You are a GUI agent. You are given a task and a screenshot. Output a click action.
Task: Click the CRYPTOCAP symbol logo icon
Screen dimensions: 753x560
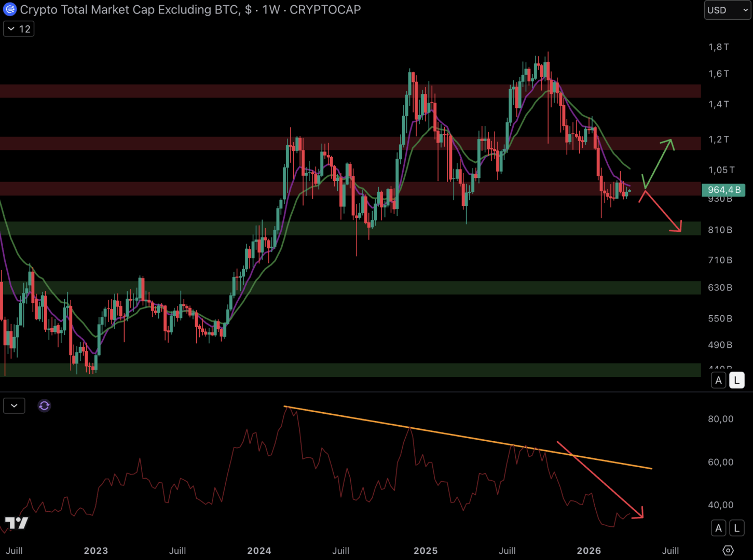pos(10,9)
